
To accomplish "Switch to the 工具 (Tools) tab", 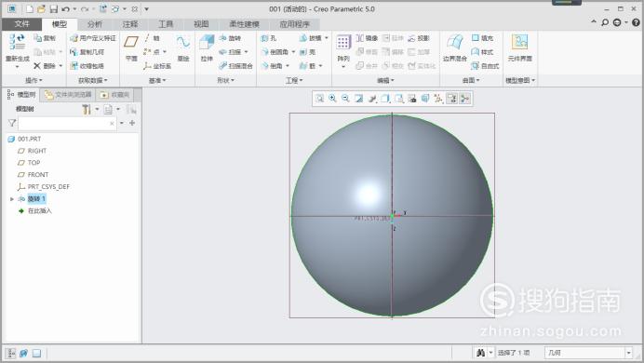I will [x=166, y=24].
